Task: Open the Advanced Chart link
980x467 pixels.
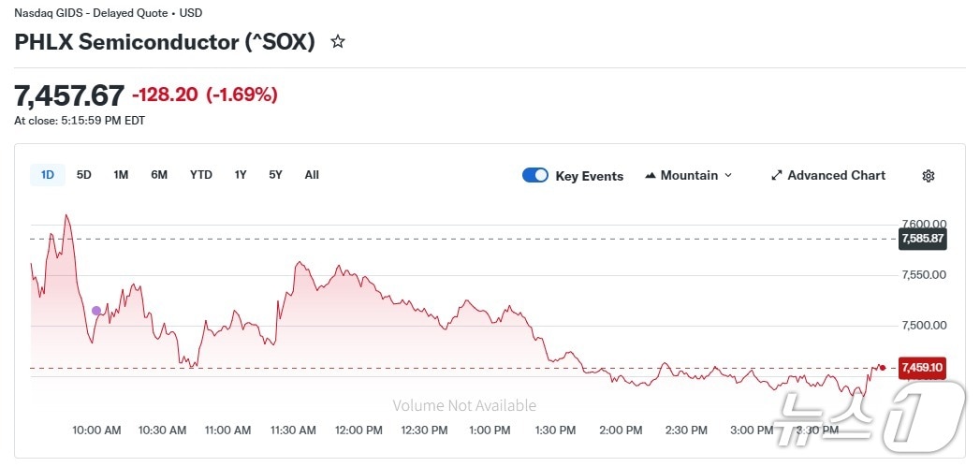Action: (836, 176)
